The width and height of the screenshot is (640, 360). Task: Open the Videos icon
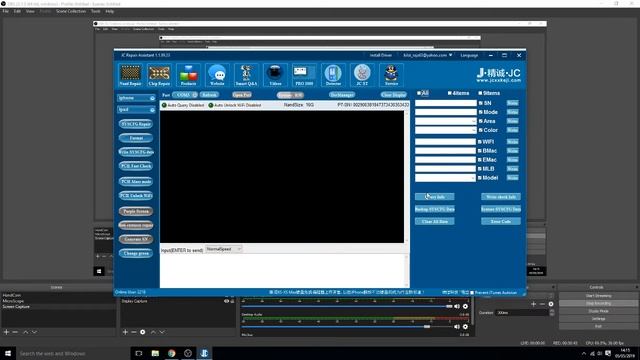[x=275, y=75]
